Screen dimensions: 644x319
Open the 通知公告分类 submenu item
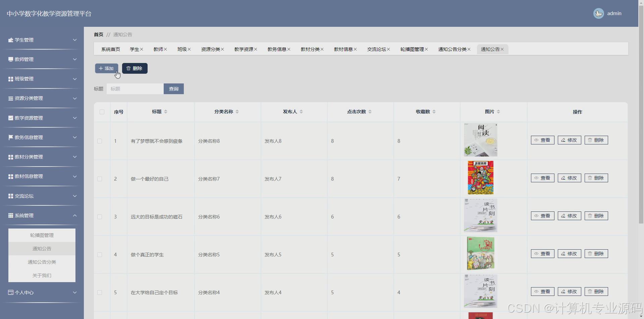click(42, 262)
